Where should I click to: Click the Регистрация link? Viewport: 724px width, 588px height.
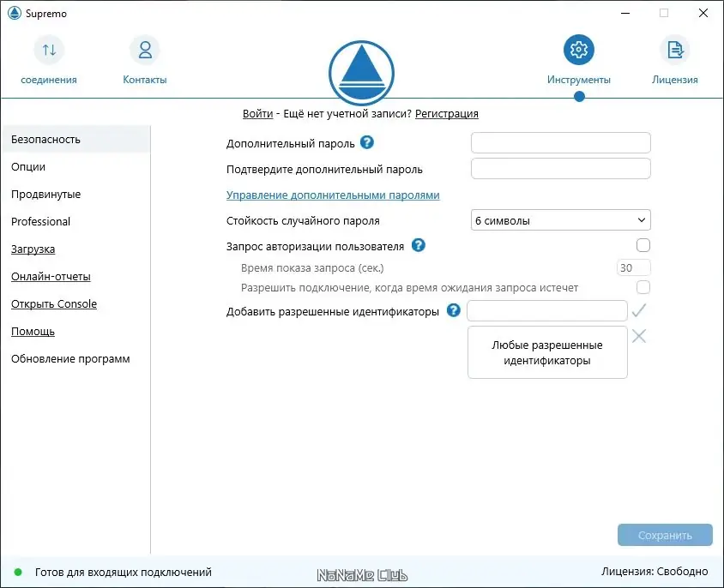pyautogui.click(x=447, y=113)
